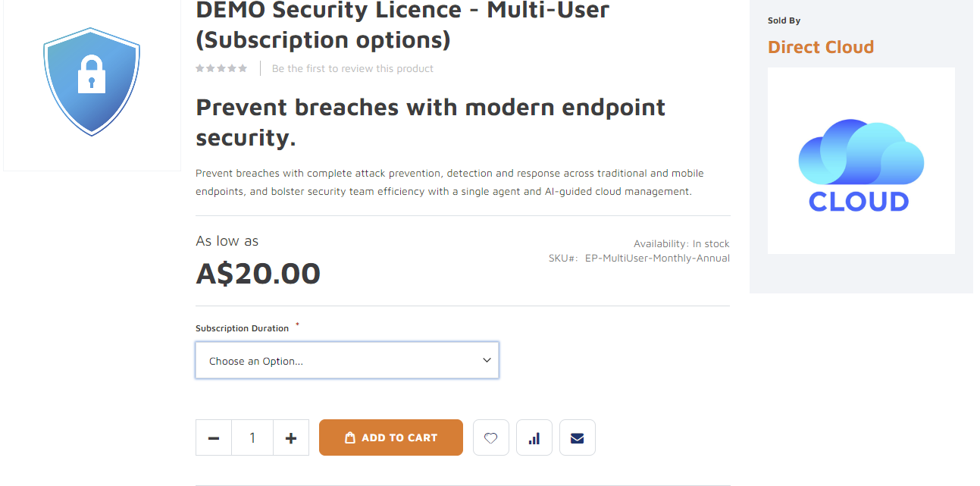
Task: Click the five-star rating icons
Action: click(x=221, y=68)
